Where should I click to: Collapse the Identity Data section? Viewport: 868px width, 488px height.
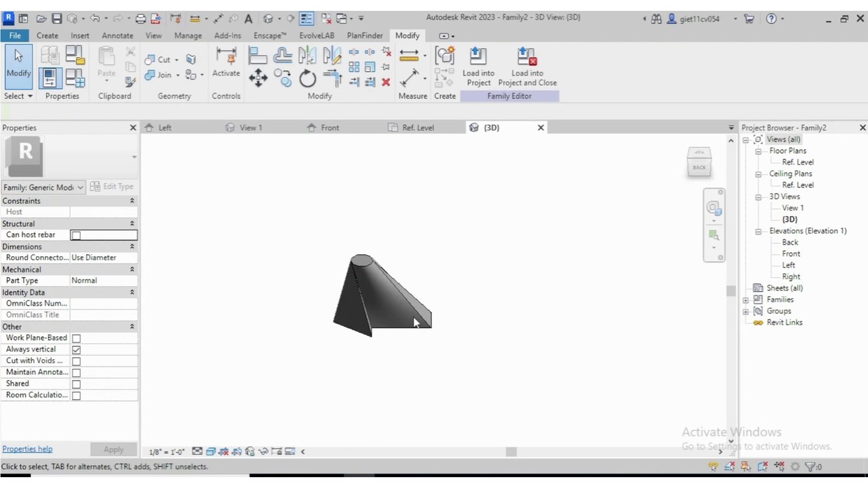(x=132, y=292)
